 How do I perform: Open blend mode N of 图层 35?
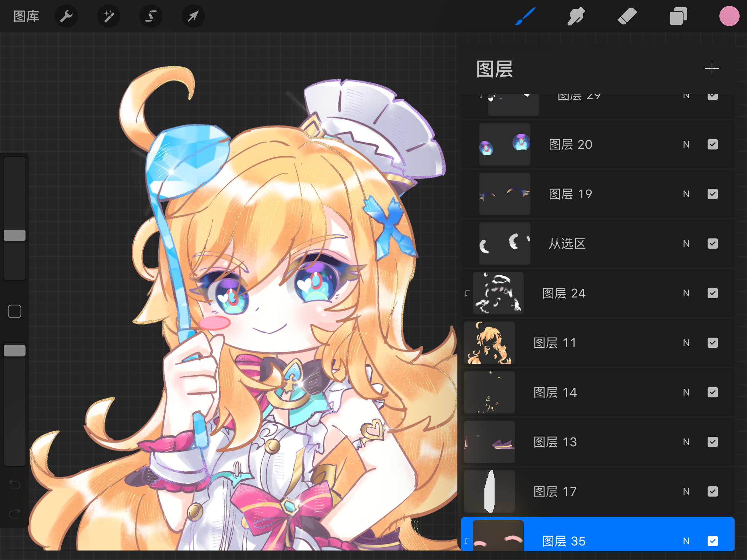click(686, 541)
